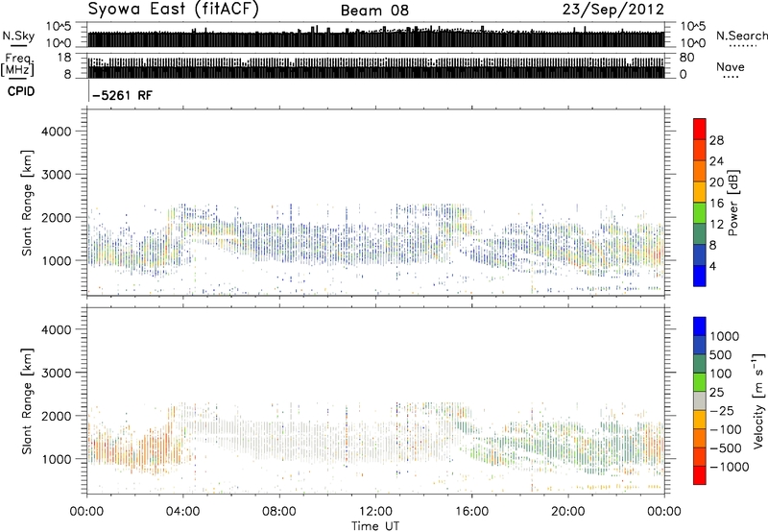The image size is (768, 532).
Task: Click the 'N.Sky' legend label
Action: [x=18, y=36]
